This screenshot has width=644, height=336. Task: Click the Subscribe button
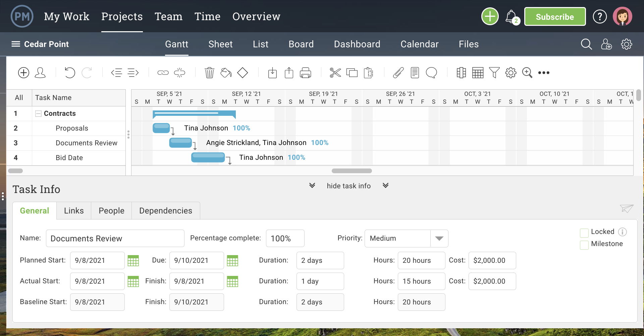click(555, 16)
